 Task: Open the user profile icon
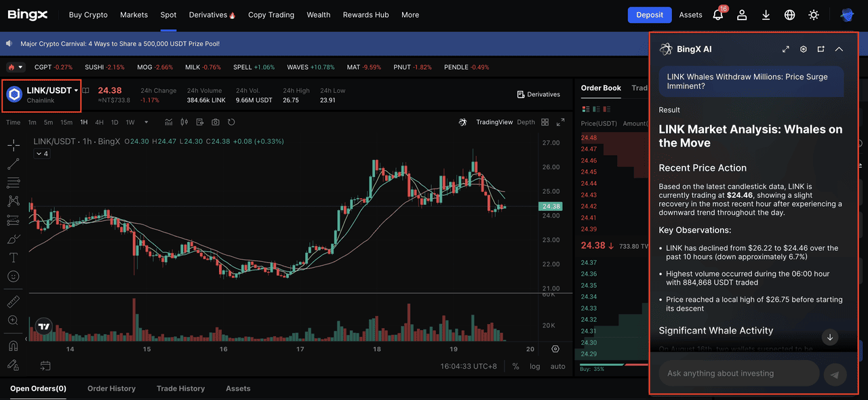742,14
